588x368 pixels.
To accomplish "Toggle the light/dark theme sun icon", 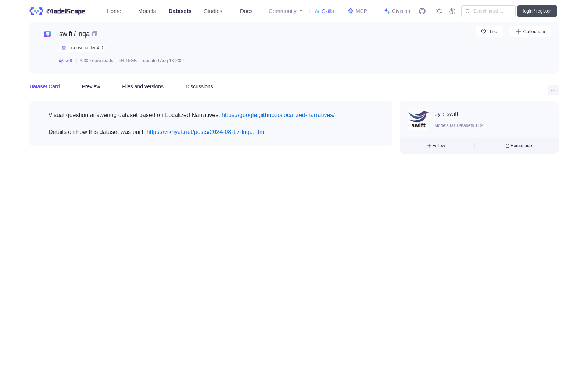I will pos(439,11).
